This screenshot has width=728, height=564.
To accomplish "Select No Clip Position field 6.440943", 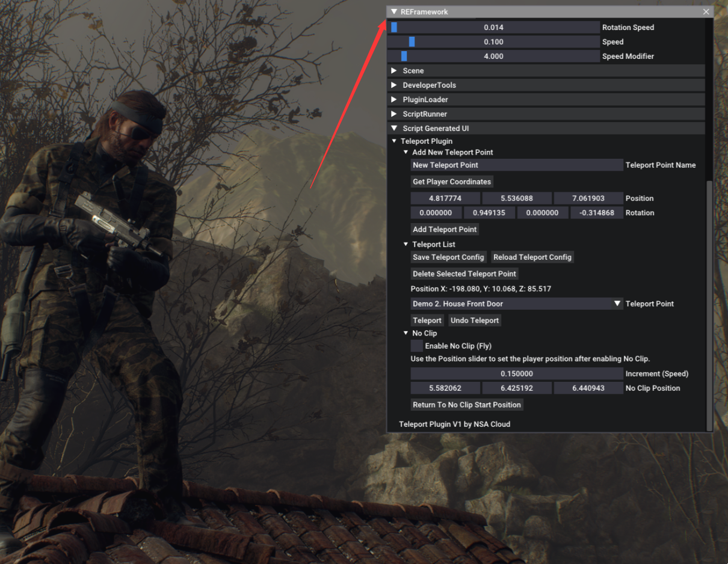I will click(x=588, y=388).
